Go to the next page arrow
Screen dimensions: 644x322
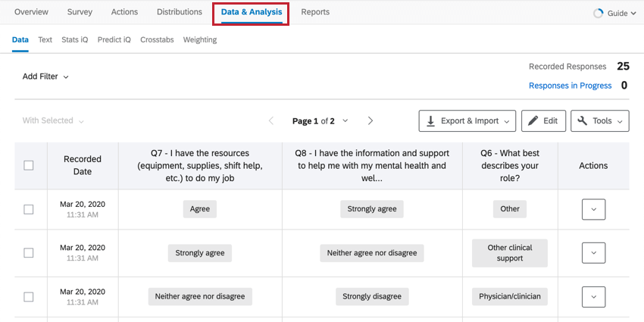[370, 120]
